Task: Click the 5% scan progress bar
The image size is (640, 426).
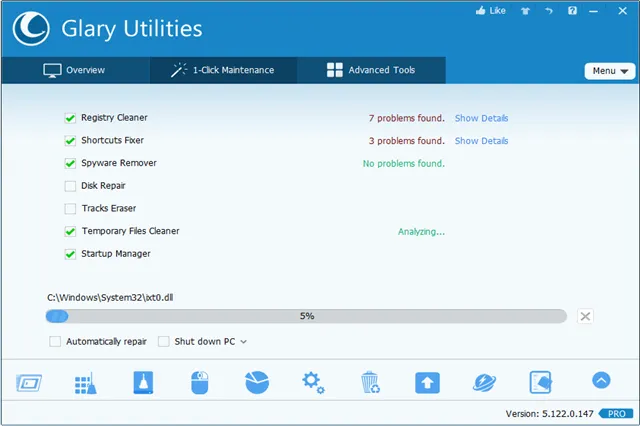Action: pyautogui.click(x=306, y=316)
